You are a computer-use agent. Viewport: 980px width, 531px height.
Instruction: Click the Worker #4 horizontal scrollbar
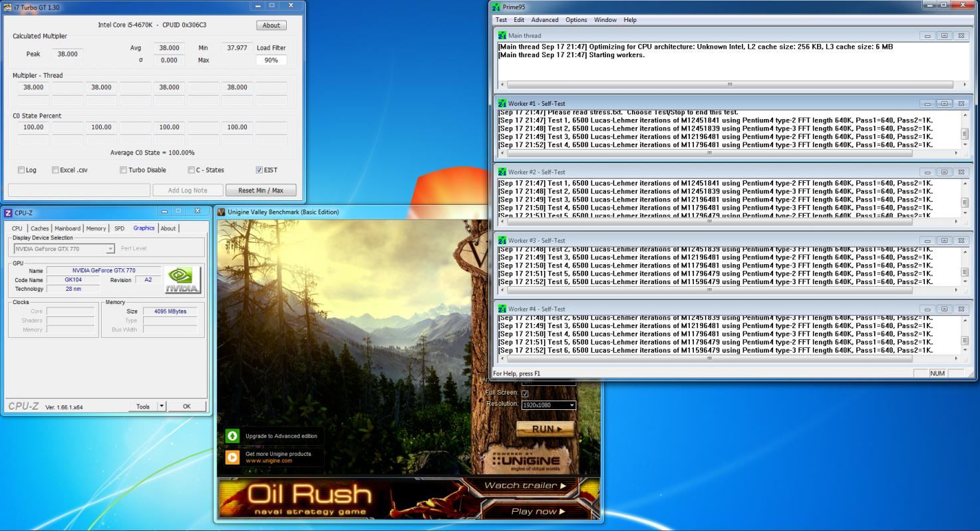click(x=729, y=358)
